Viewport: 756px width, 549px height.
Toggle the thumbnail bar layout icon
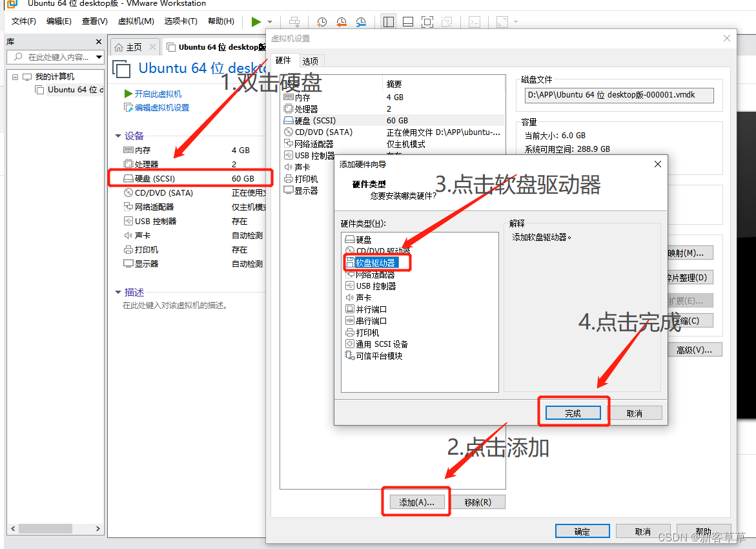(408, 22)
